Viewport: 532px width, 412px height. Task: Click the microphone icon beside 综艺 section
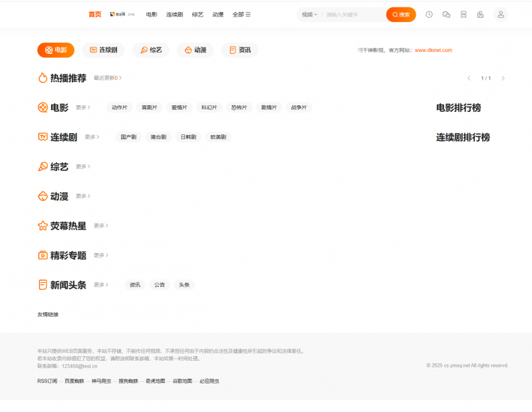click(41, 166)
